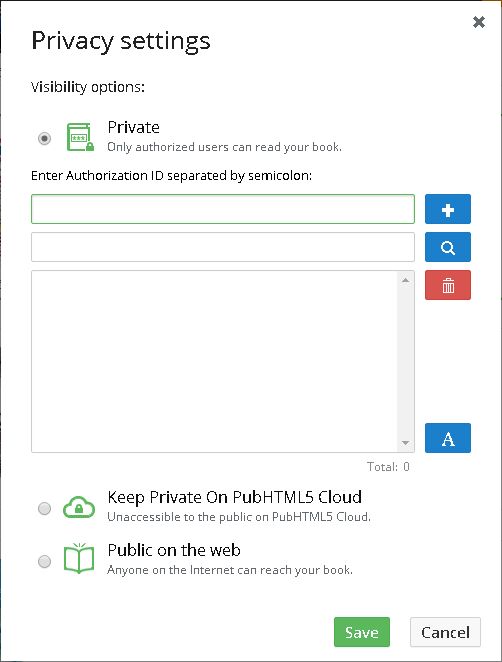Click the red trash delete button

click(448, 285)
